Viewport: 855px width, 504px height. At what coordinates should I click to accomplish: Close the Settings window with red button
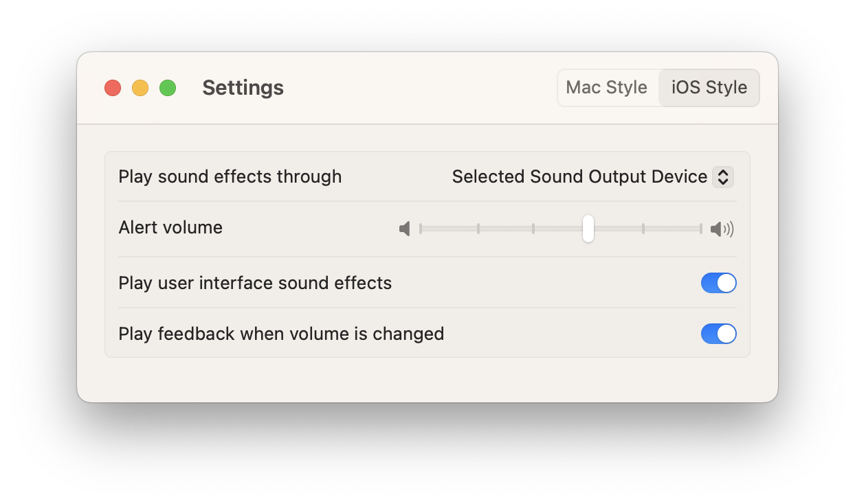click(113, 88)
